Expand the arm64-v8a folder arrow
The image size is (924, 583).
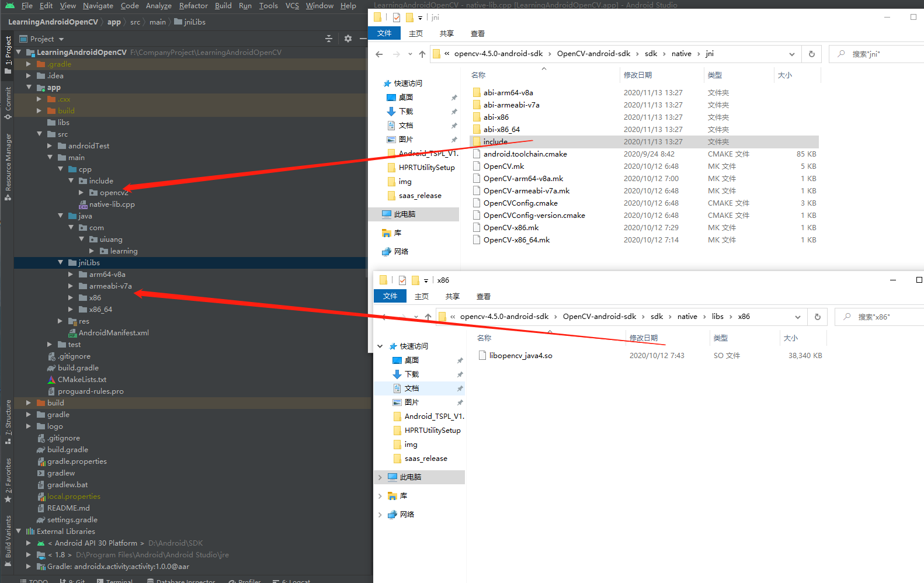tap(71, 275)
